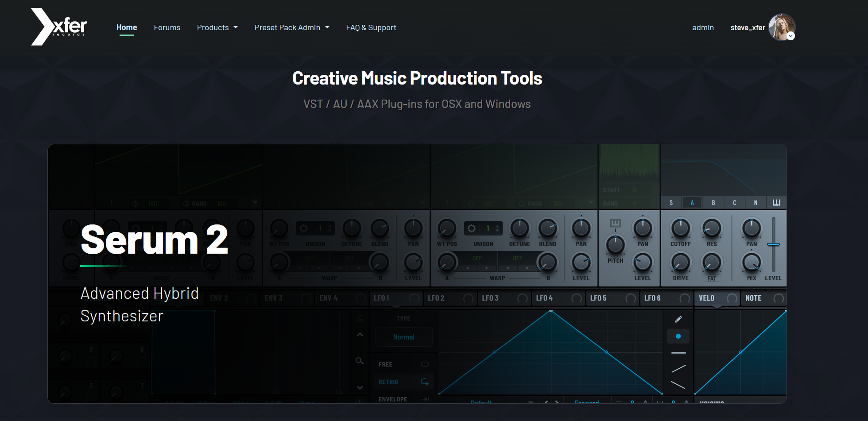Adjust the filter LEVEL vertical slider
Image resolution: width=868 pixels, height=421 pixels.
[x=773, y=244]
